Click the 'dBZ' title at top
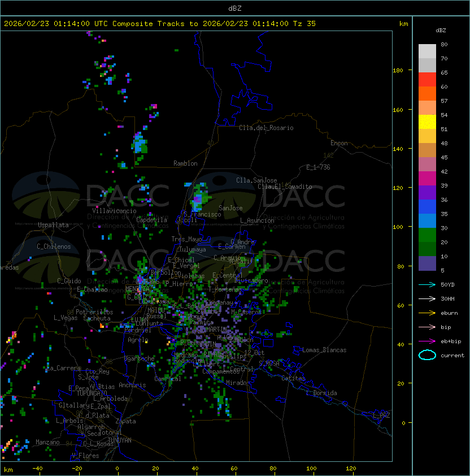This screenshot has height=476, width=470. click(x=235, y=8)
